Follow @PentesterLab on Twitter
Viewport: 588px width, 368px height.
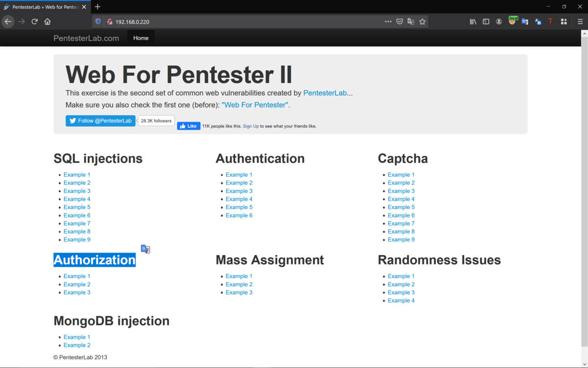coord(100,121)
